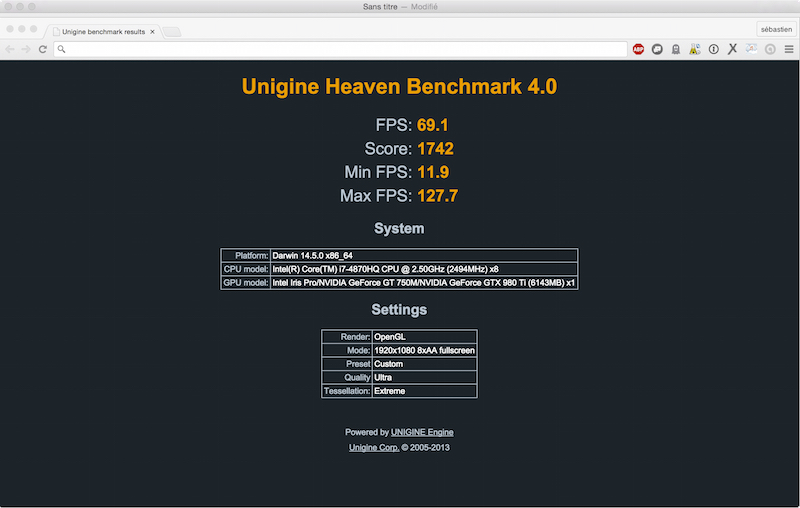The width and height of the screenshot is (800, 508).
Task: Click the © 2005-2013 copyright text
Action: click(x=426, y=447)
